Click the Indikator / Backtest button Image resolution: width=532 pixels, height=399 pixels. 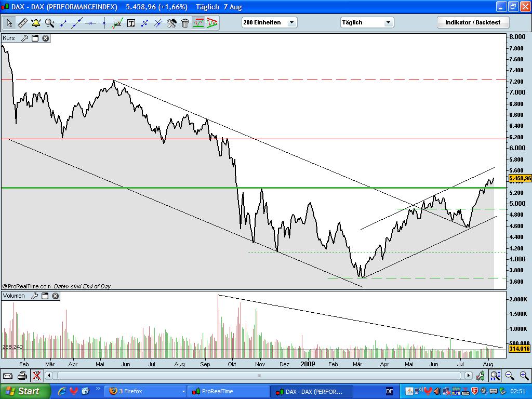473,22
